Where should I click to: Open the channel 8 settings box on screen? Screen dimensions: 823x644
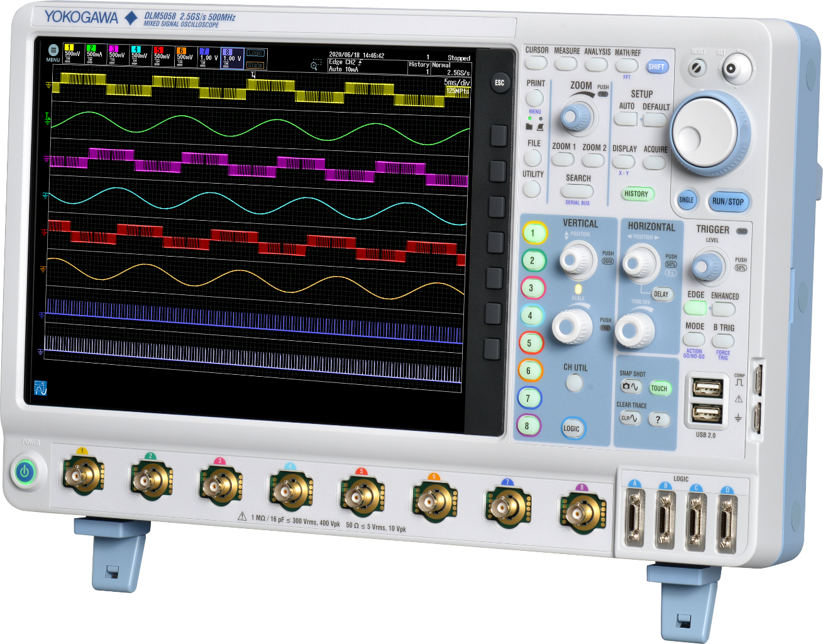coord(232,57)
